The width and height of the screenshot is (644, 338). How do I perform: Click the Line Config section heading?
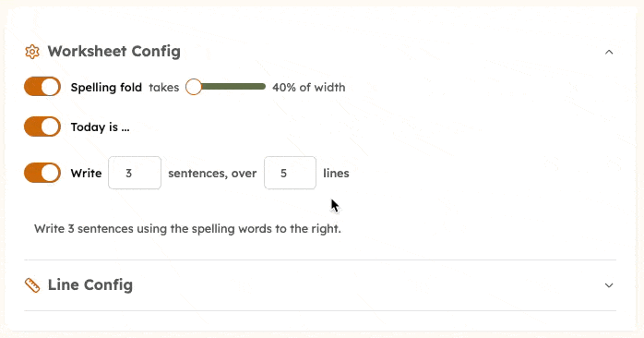point(90,284)
